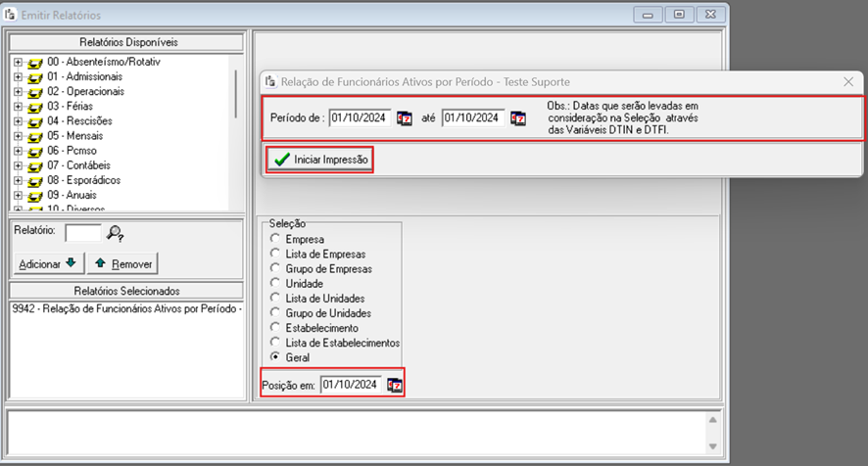Select the Empresa radio option
Image resolution: width=868 pixels, height=466 pixels.
(x=275, y=239)
